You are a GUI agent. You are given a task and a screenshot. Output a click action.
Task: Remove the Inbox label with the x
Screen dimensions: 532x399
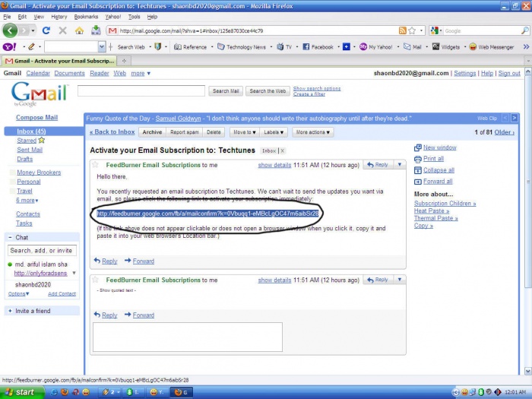[282, 150]
